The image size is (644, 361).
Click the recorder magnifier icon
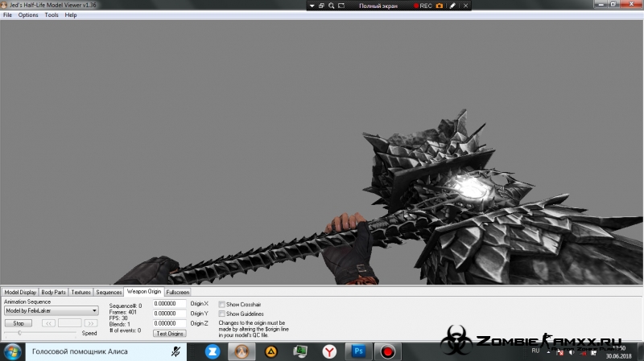point(331,6)
